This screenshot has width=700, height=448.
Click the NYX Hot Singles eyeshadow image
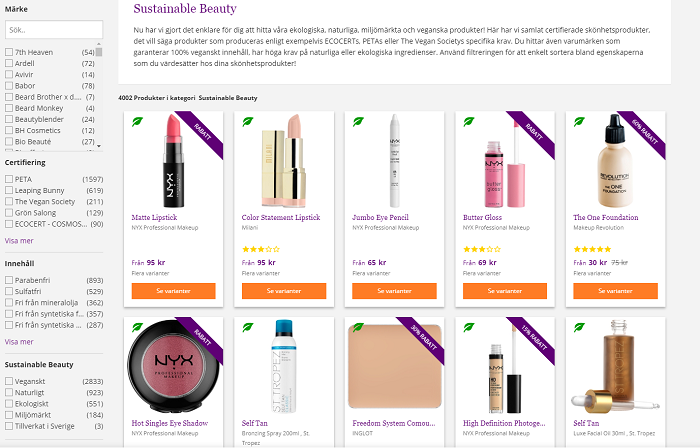click(168, 366)
